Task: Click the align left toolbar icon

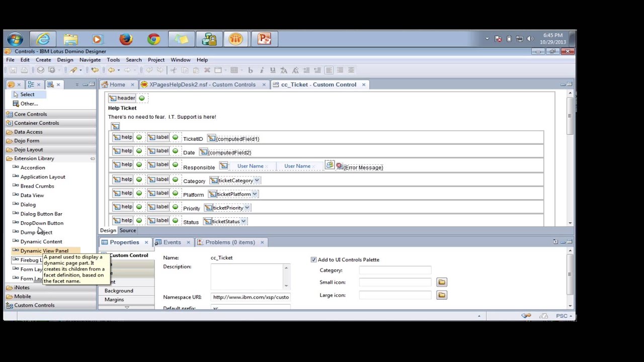Action: [x=329, y=70]
